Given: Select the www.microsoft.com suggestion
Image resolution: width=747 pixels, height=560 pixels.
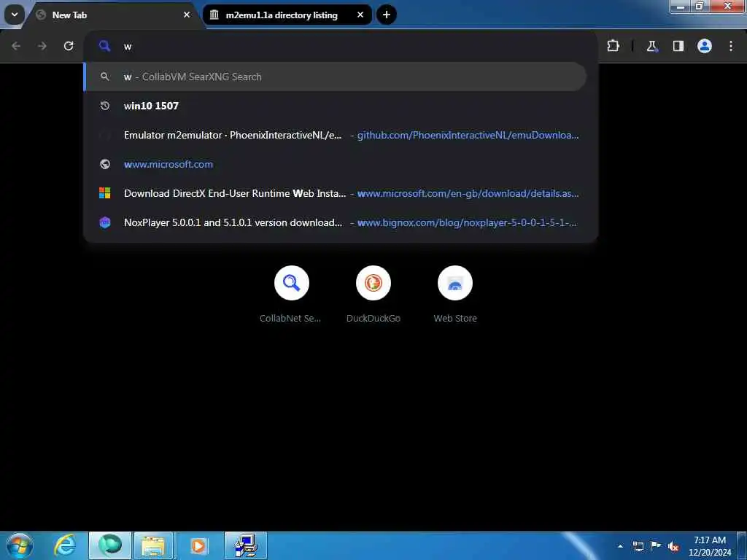Looking at the screenshot, I should click(336, 164).
